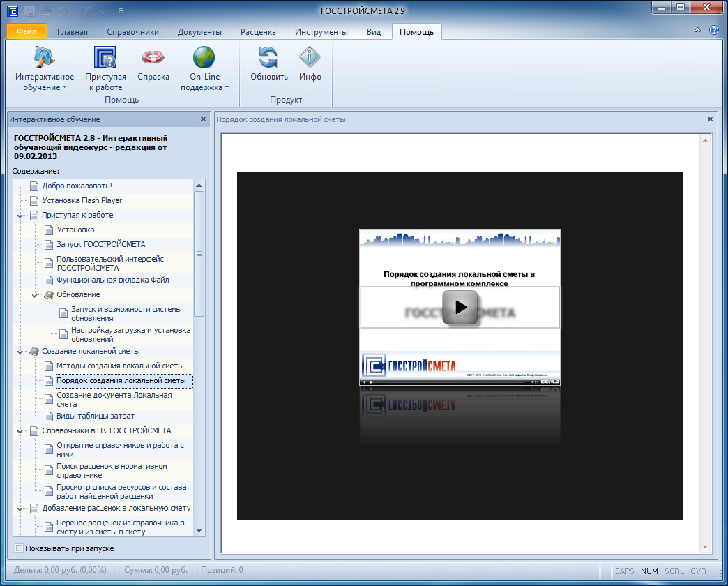This screenshot has height=586, width=728.
Task: Open the Redo history dropdown arrow
Action: (x=103, y=11)
